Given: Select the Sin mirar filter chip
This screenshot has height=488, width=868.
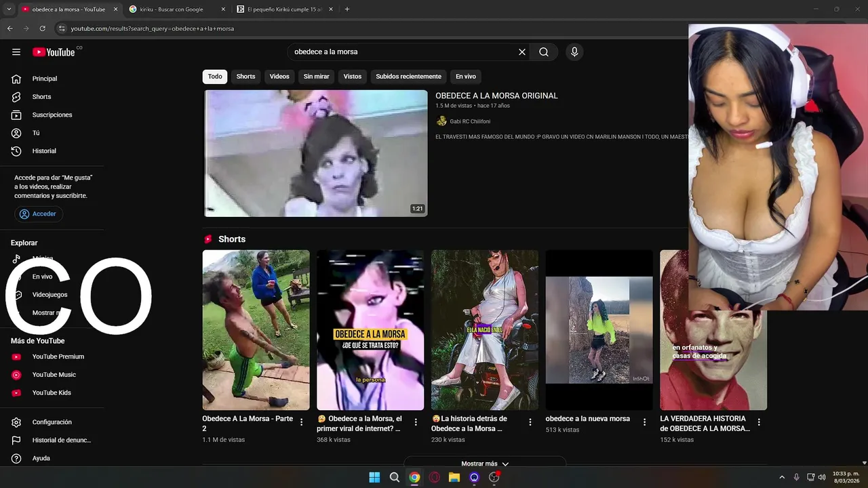Looking at the screenshot, I should point(316,77).
